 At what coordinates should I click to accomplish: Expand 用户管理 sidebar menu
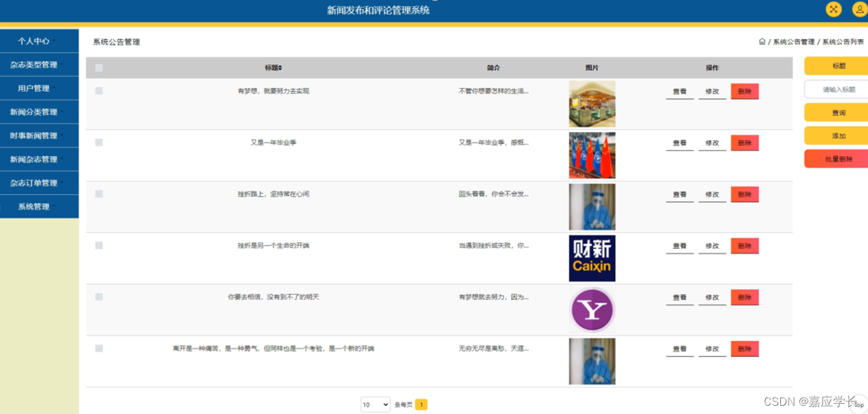(39, 88)
